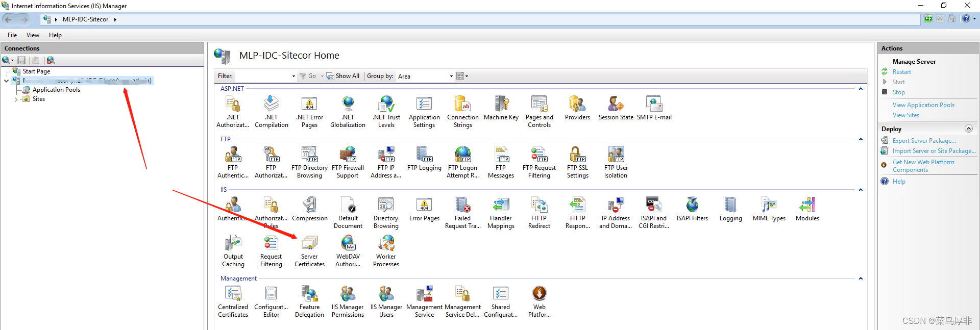The height and width of the screenshot is (330, 980).
Task: Collapse the FTP group section
Action: coord(861,139)
